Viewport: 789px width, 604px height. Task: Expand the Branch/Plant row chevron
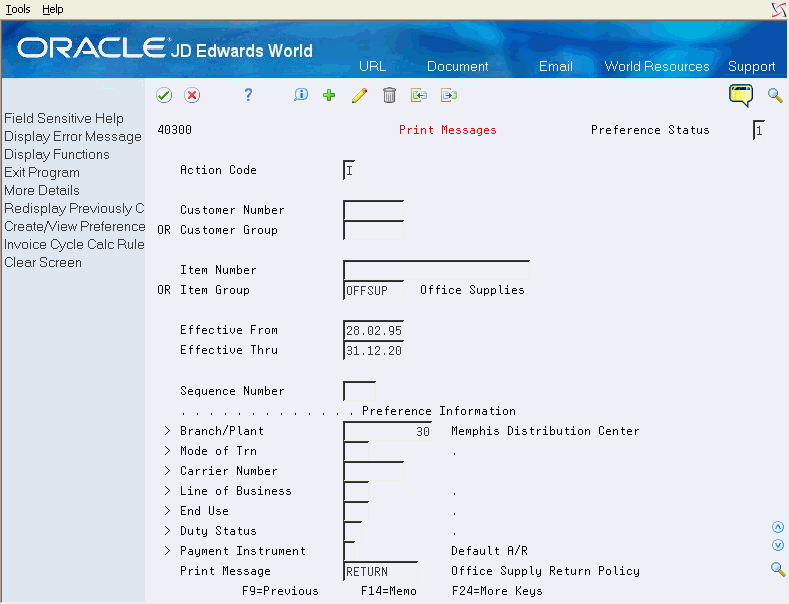(167, 431)
